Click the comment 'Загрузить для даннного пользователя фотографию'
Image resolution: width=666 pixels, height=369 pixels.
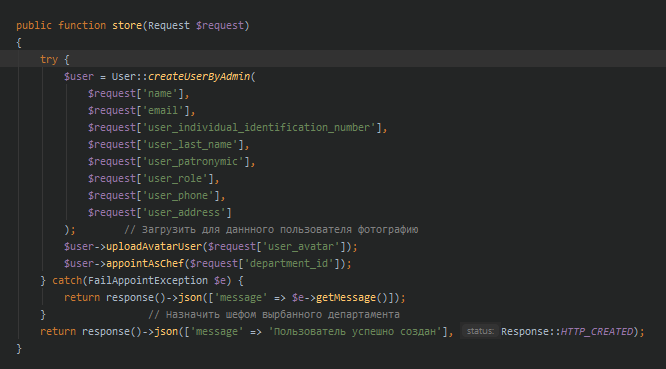tap(271, 229)
